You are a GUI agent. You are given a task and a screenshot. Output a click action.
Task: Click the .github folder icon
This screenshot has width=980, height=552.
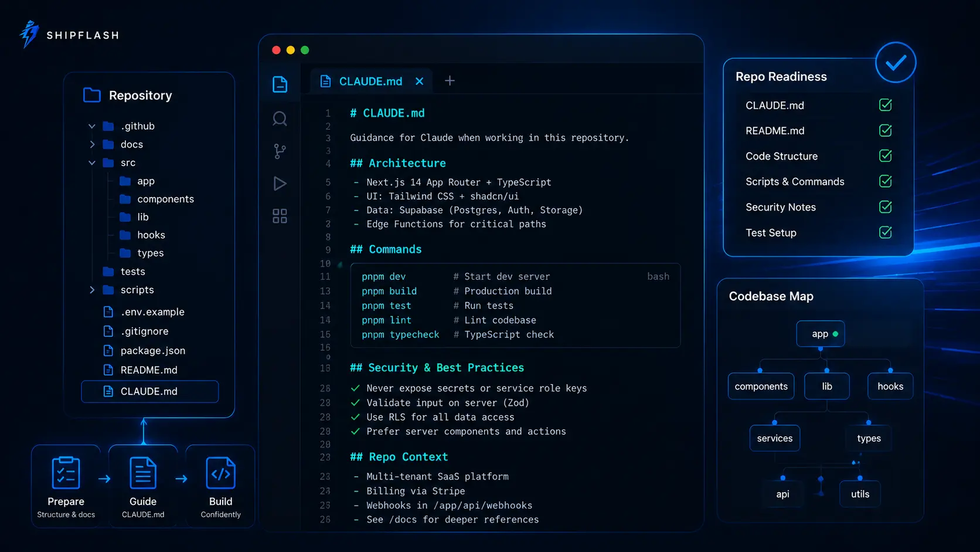point(108,126)
